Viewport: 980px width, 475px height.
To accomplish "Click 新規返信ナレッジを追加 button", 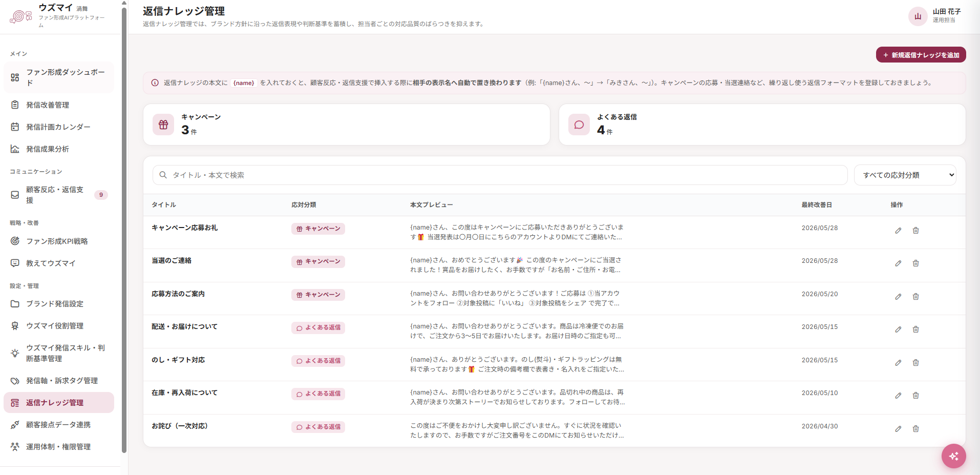I will (921, 55).
